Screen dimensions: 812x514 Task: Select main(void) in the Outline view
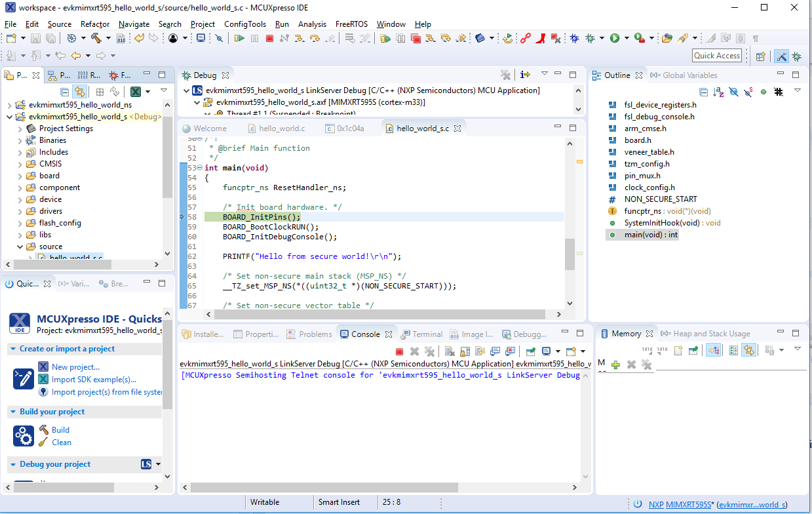click(x=651, y=235)
